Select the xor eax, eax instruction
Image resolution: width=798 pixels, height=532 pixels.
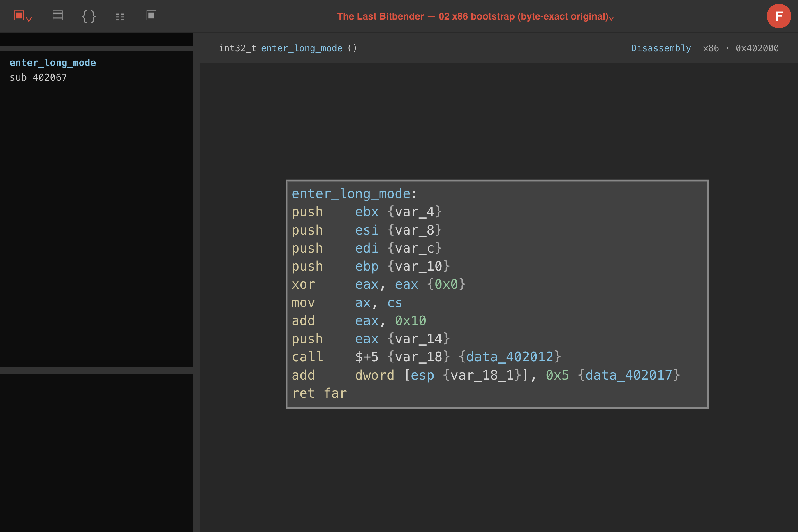coord(379,284)
